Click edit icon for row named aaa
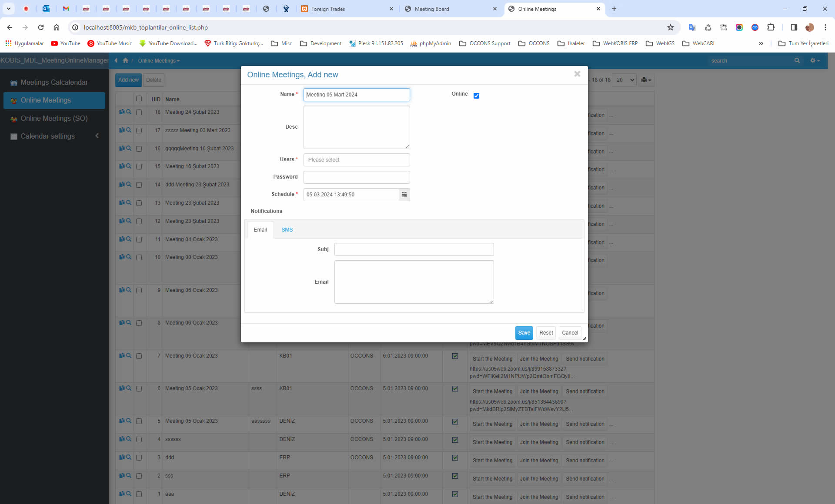This screenshot has height=504, width=835. 122,494
